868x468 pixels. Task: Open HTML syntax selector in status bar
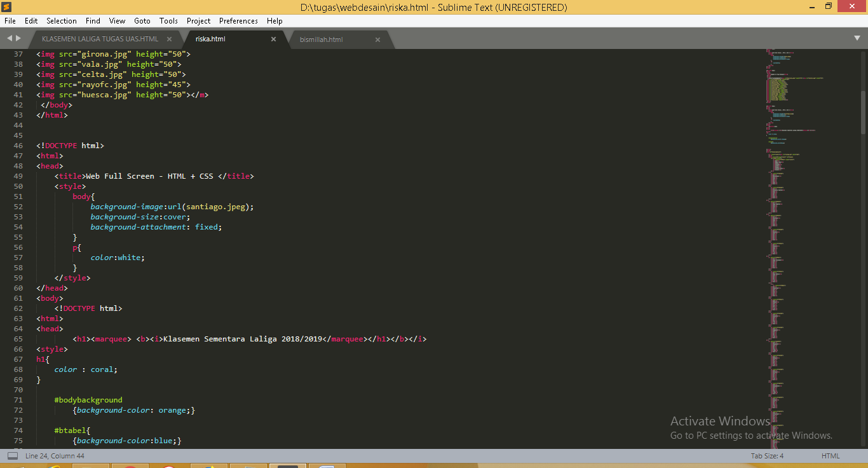830,456
